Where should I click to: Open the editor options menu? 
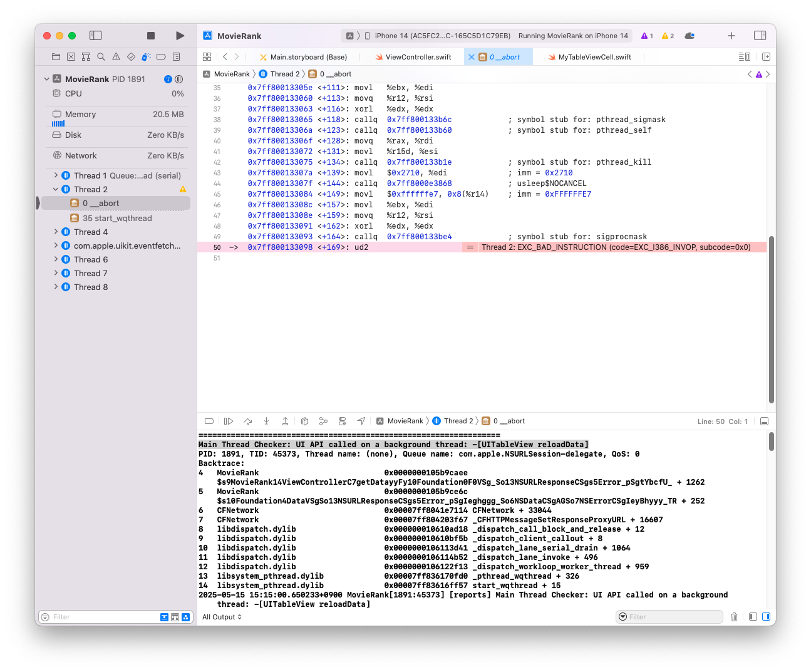[745, 57]
